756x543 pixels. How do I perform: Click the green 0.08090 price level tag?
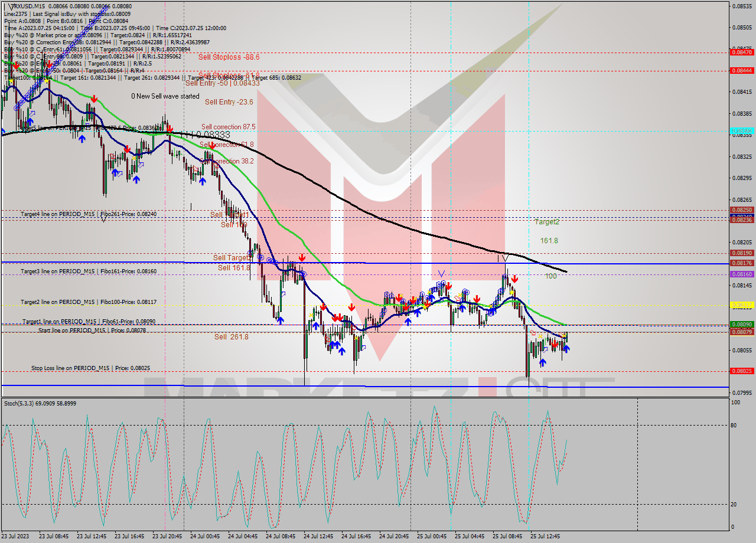point(743,324)
